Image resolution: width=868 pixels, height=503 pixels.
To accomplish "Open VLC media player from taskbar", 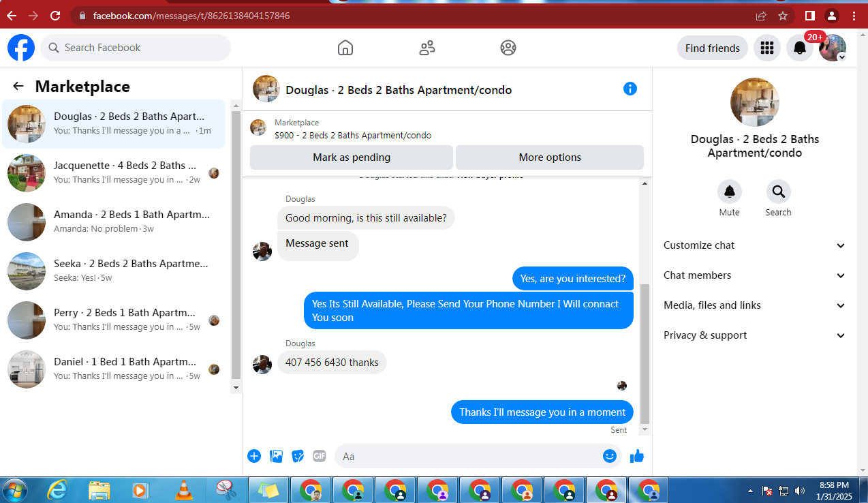I will (183, 490).
